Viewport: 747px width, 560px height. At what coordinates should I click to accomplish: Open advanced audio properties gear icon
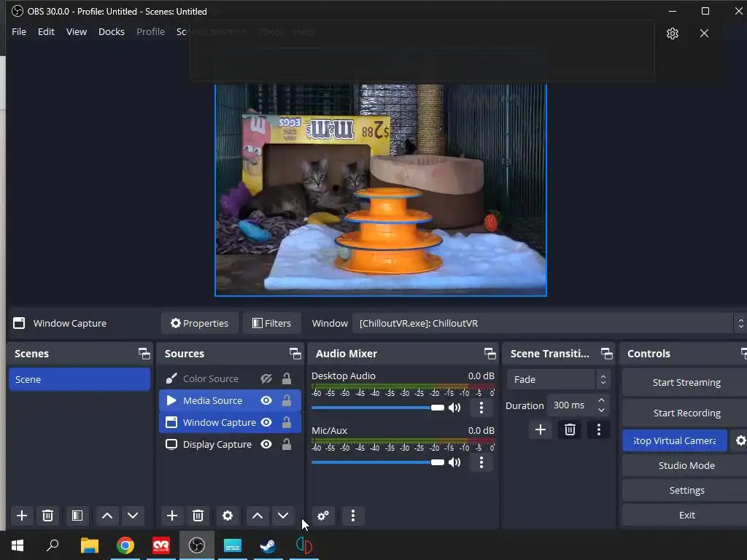point(323,516)
